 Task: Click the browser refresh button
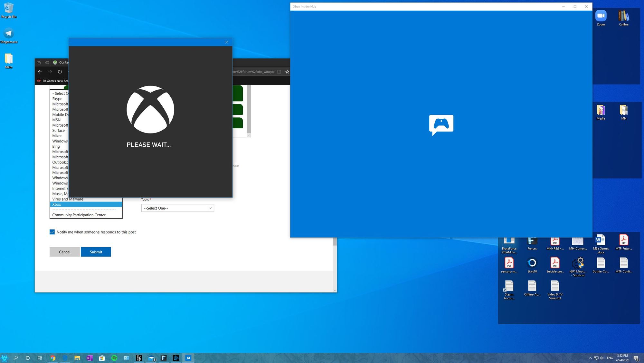(x=60, y=72)
